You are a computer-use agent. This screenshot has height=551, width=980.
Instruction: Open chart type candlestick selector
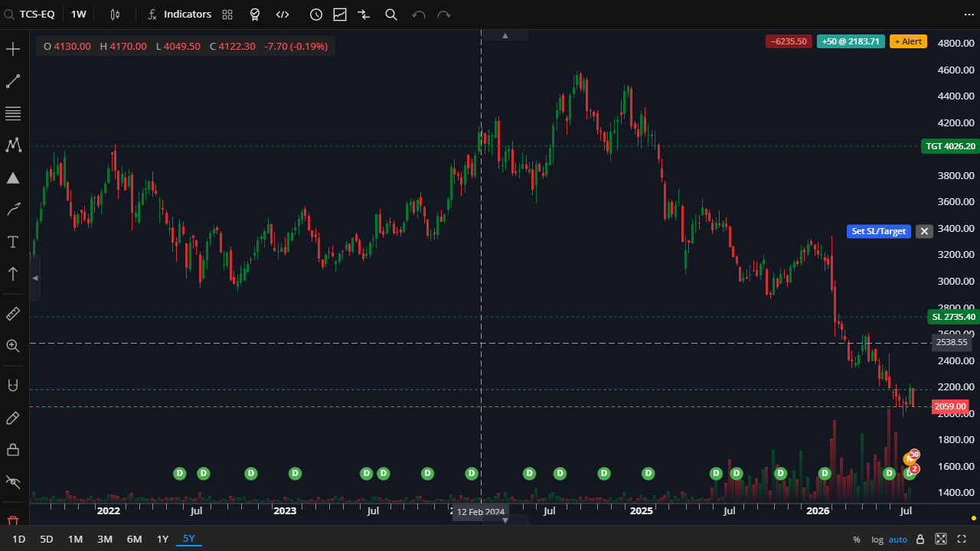(x=115, y=15)
